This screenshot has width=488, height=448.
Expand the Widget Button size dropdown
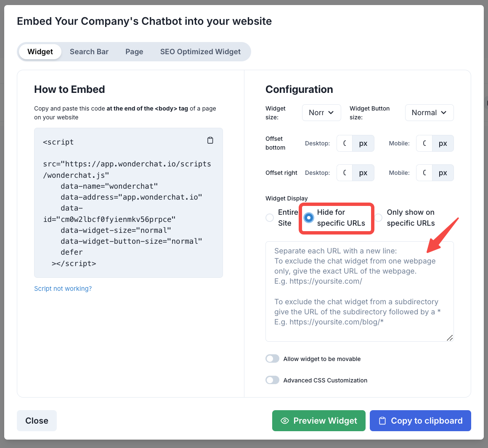[429, 113]
